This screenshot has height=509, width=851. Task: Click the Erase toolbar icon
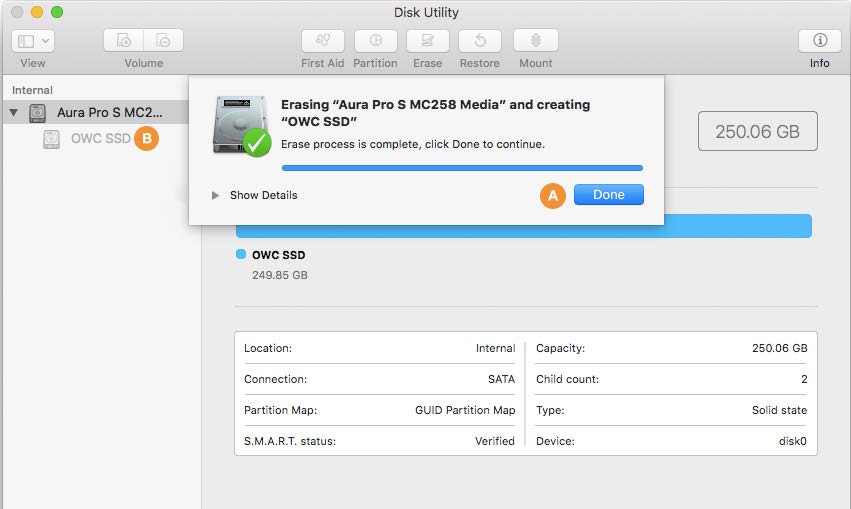point(428,41)
